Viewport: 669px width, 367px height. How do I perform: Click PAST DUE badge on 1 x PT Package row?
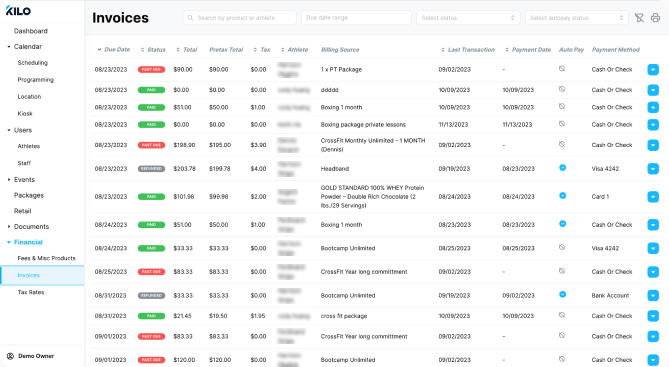pos(151,70)
